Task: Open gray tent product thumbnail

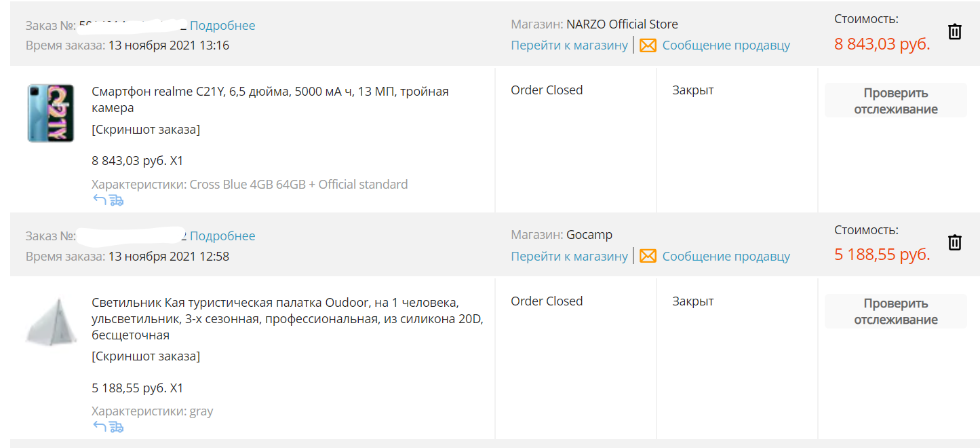Action: tap(52, 321)
